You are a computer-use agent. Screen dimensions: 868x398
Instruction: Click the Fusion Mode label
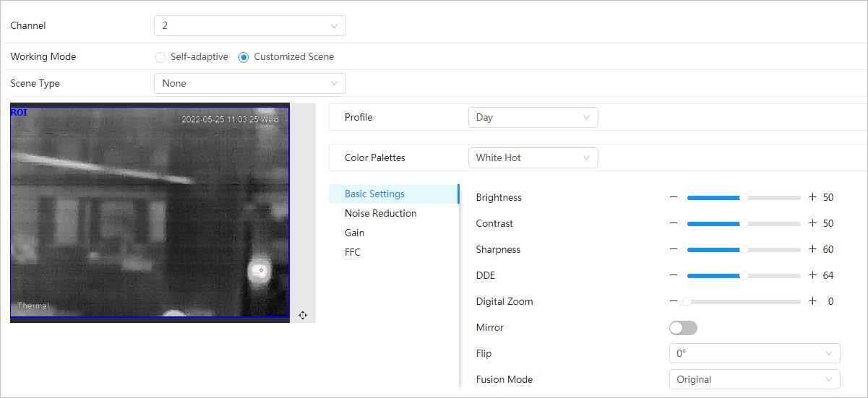504,379
